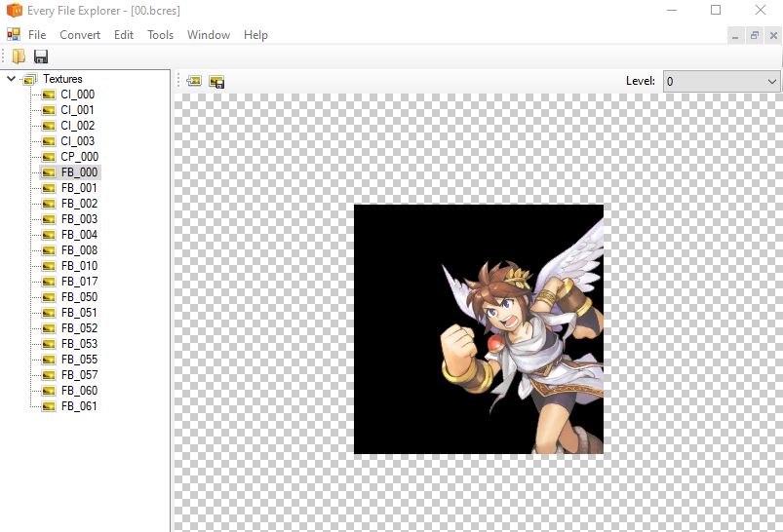This screenshot has width=783, height=532.
Task: Click the texture icon beside CI_000
Action: [49, 95]
